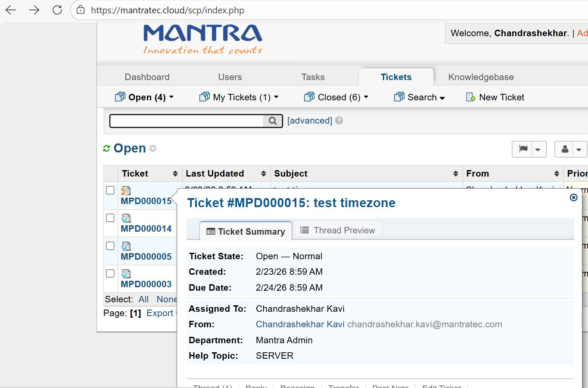
Task: Open the Knowledgebase tab
Action: (481, 77)
